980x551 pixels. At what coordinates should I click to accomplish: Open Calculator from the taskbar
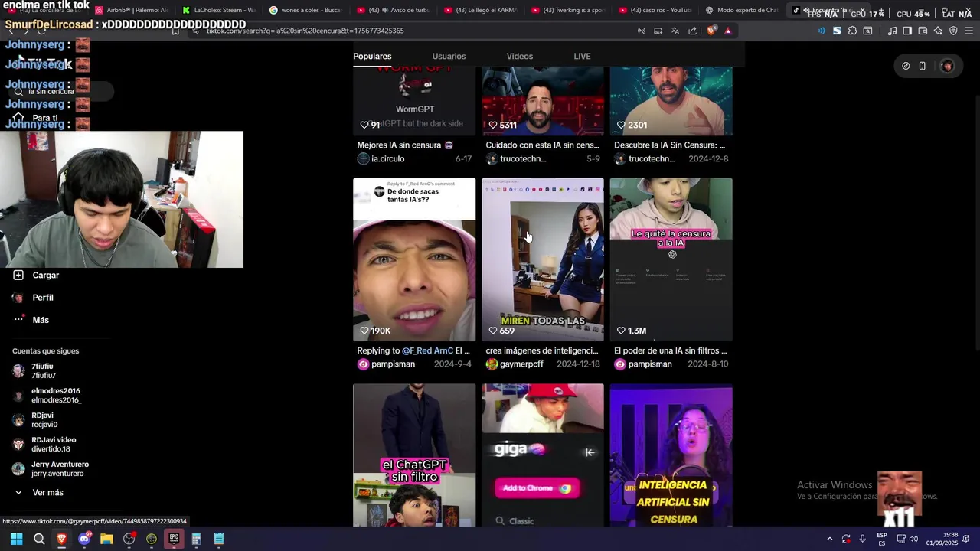[x=196, y=539]
